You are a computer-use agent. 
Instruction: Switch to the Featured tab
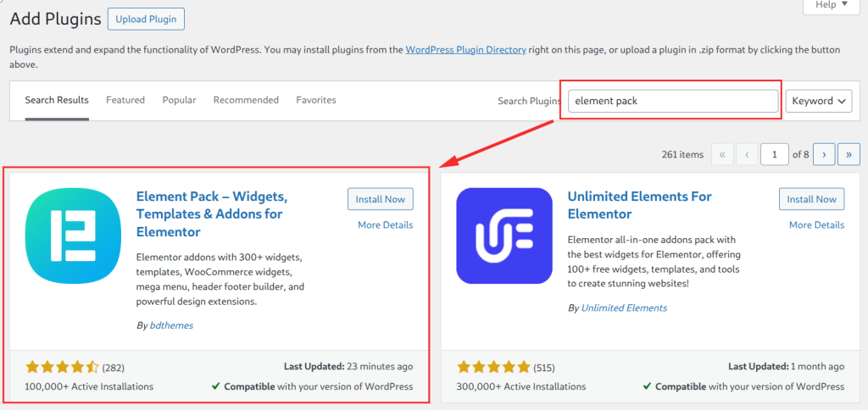pos(125,100)
